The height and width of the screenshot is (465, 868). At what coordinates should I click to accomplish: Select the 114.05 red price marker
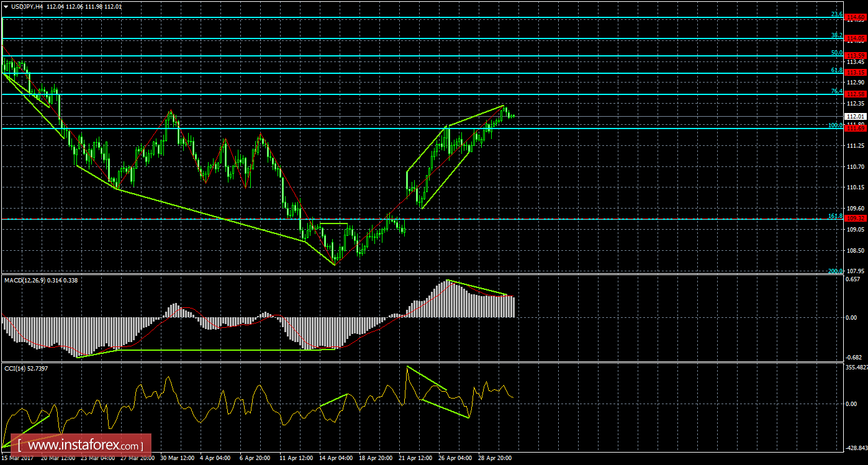(x=856, y=38)
